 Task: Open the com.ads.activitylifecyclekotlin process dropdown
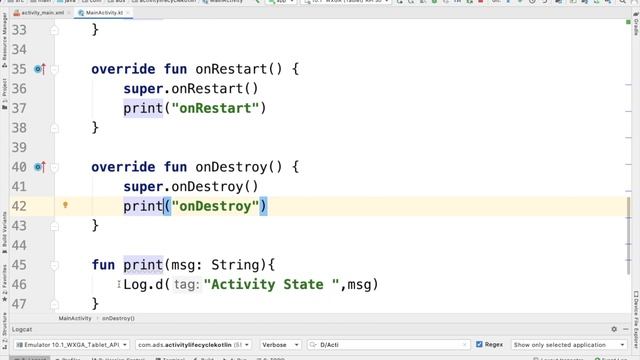pyautogui.click(x=193, y=345)
